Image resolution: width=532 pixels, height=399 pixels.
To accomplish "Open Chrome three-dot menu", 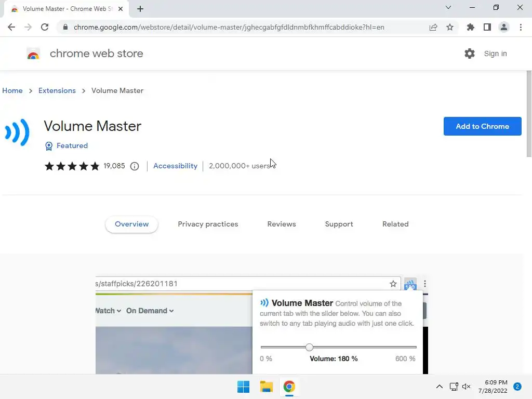I will (x=521, y=27).
